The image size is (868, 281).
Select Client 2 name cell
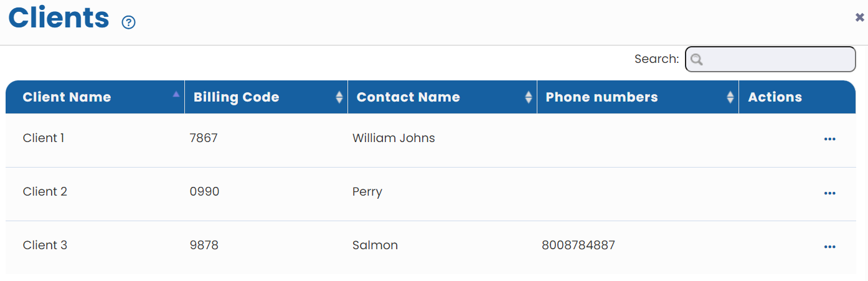[x=45, y=192]
